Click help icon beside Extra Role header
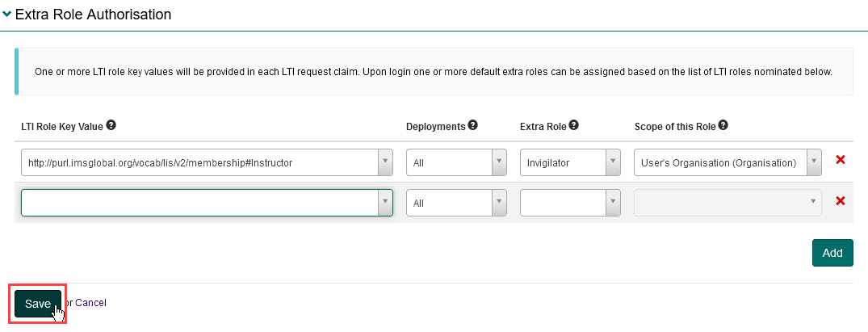Viewport: 868px width, 332px height. click(573, 125)
